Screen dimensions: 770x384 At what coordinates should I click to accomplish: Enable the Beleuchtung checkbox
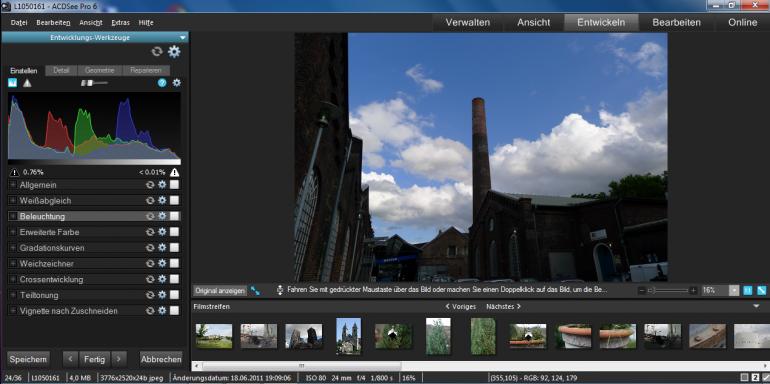174,217
